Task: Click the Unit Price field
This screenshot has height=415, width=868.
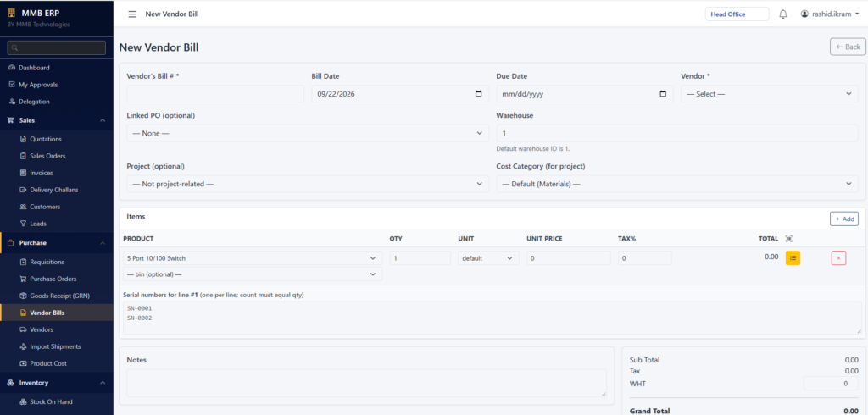Action: pos(569,257)
